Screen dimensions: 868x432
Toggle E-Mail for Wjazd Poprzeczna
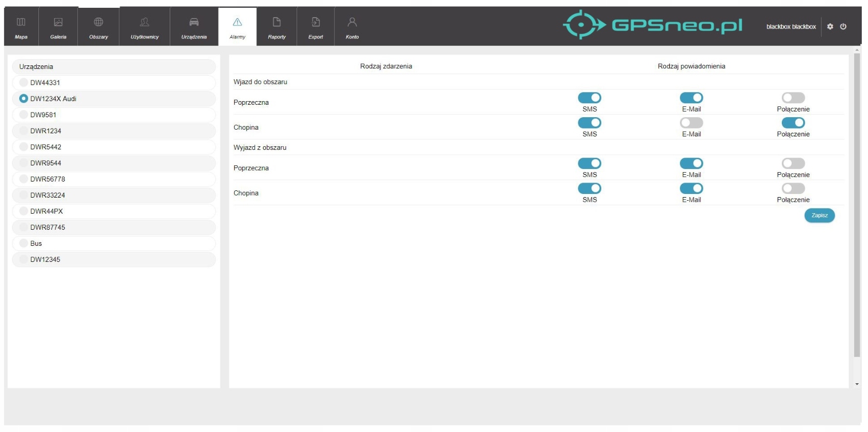[691, 97]
